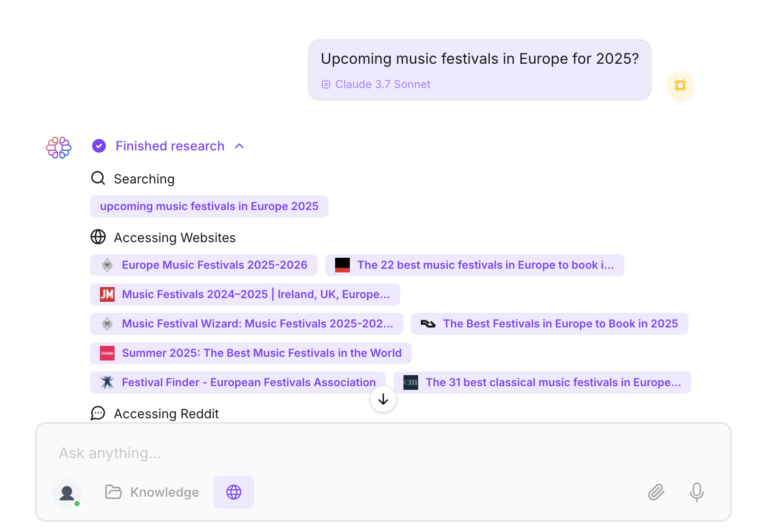Click the Accessing Reddit speech bubble icon

click(98, 413)
